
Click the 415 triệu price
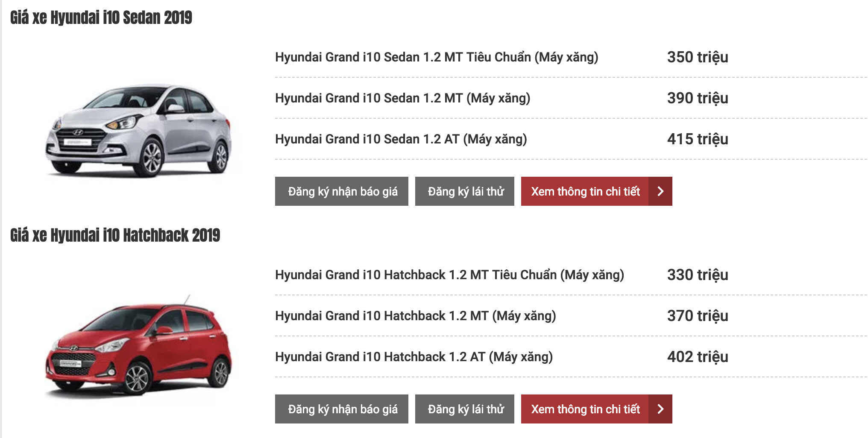click(x=698, y=139)
